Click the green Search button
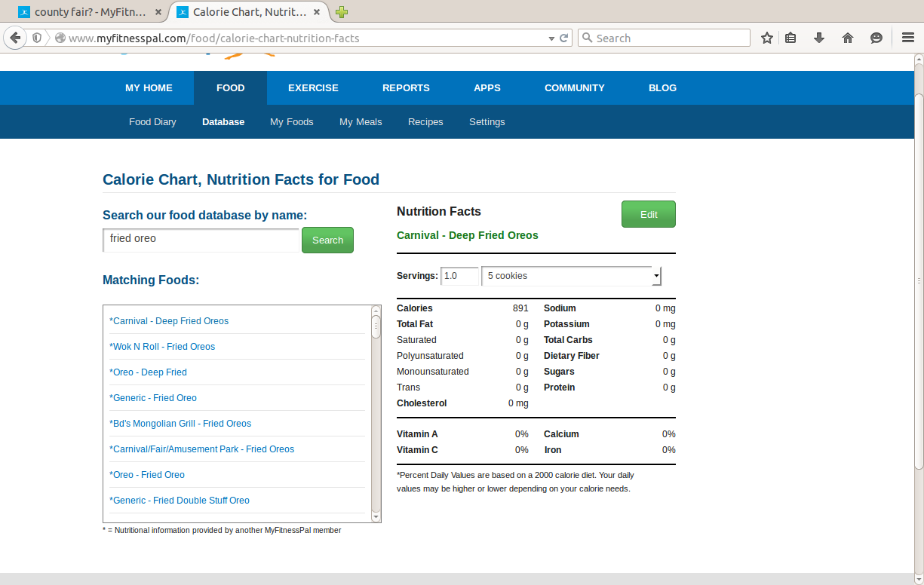The width and height of the screenshot is (924, 585). (x=327, y=240)
